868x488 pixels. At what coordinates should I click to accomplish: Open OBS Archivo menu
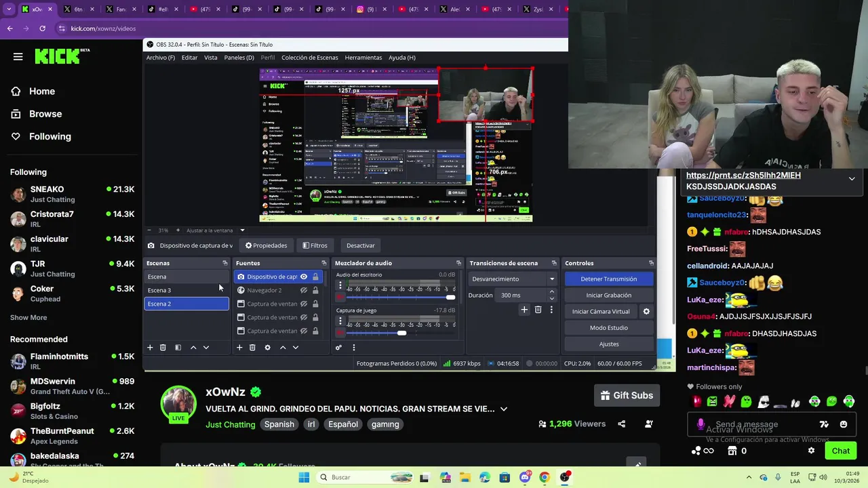point(161,58)
